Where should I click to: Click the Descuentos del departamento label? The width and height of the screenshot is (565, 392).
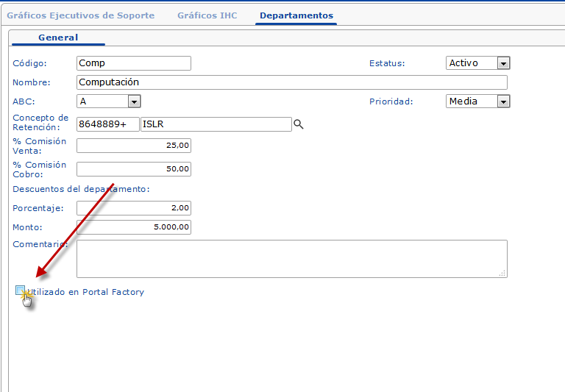click(x=81, y=189)
